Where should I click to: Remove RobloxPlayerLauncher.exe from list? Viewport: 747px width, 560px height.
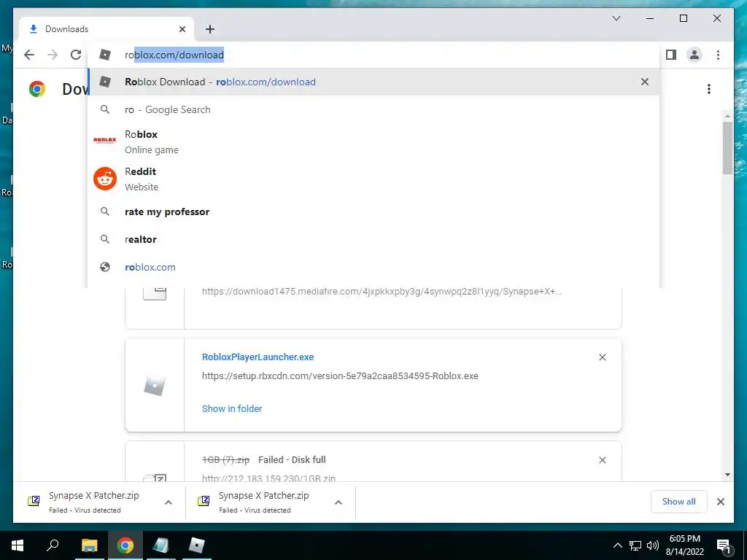click(x=602, y=357)
